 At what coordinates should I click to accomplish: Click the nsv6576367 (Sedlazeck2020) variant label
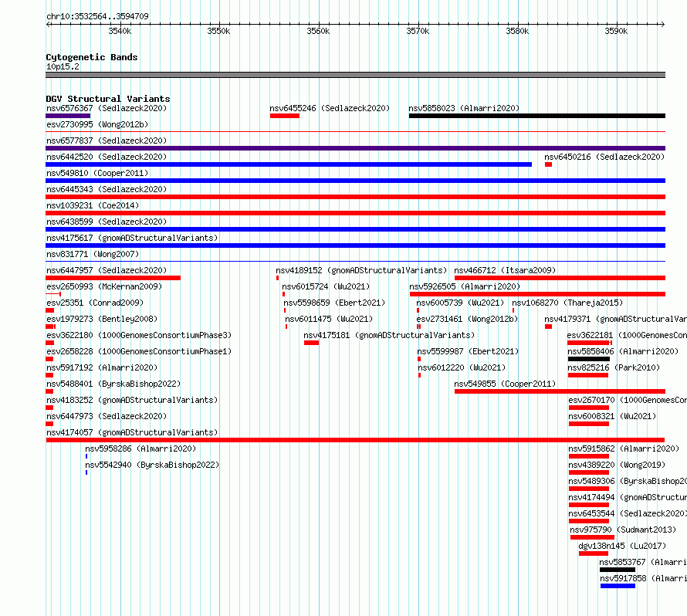pos(107,108)
